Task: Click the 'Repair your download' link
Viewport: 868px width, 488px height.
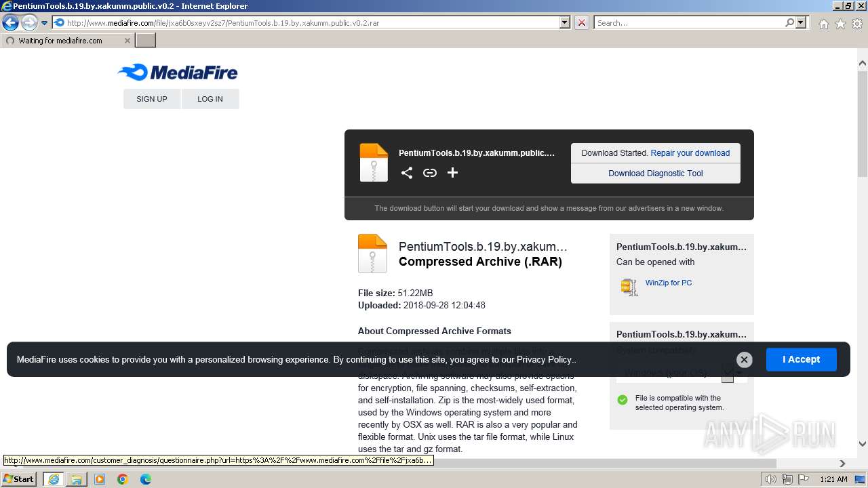Action: (690, 153)
